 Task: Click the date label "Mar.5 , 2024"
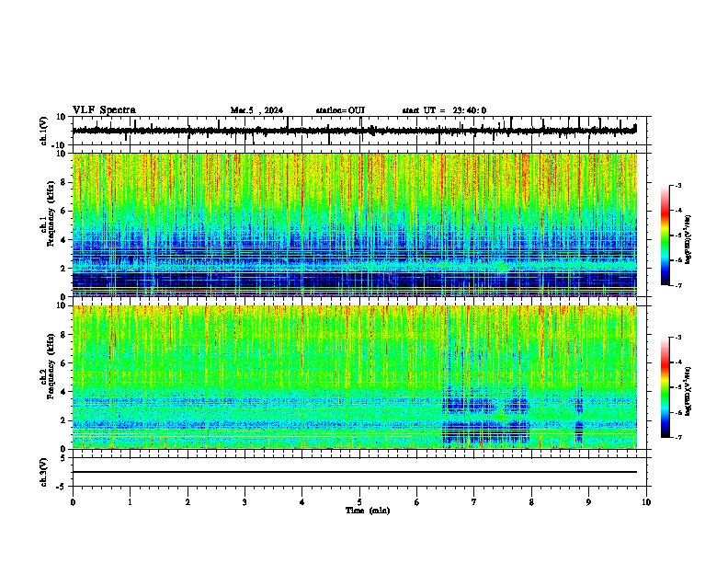(256, 110)
